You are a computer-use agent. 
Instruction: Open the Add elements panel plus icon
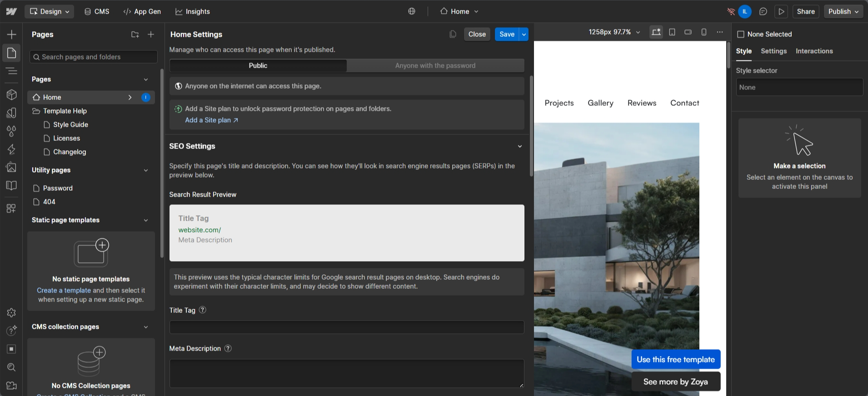pyautogui.click(x=12, y=35)
